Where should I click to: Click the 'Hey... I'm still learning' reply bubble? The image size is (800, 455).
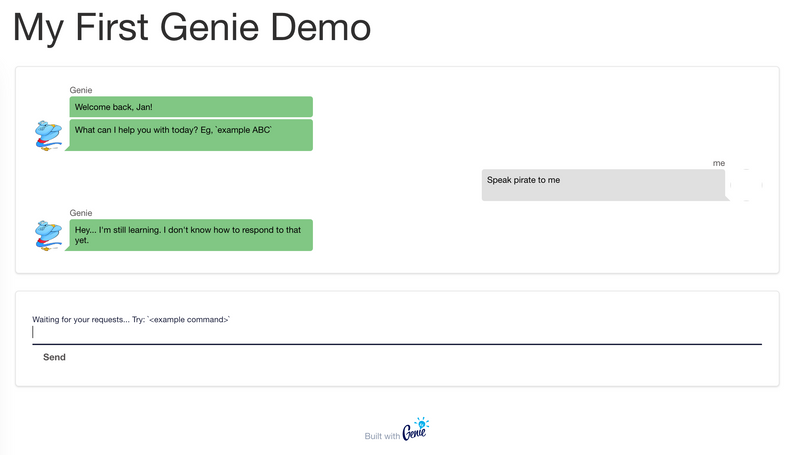[190, 235]
